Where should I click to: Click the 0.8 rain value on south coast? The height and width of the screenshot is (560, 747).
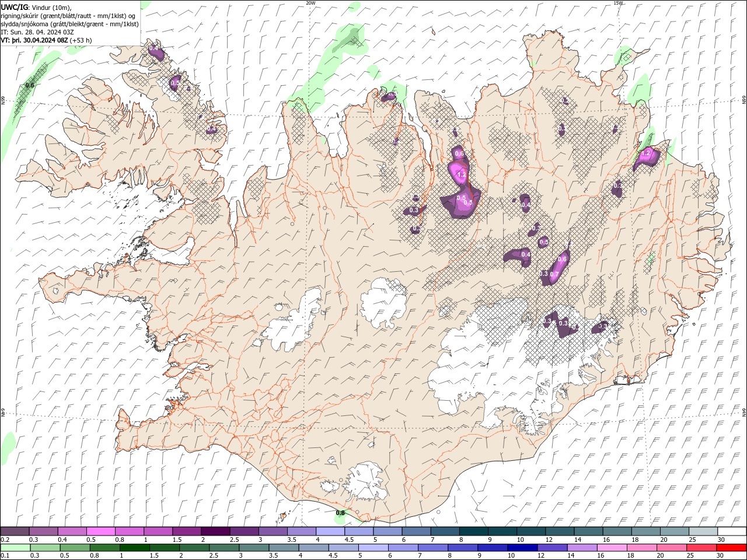pos(340,513)
